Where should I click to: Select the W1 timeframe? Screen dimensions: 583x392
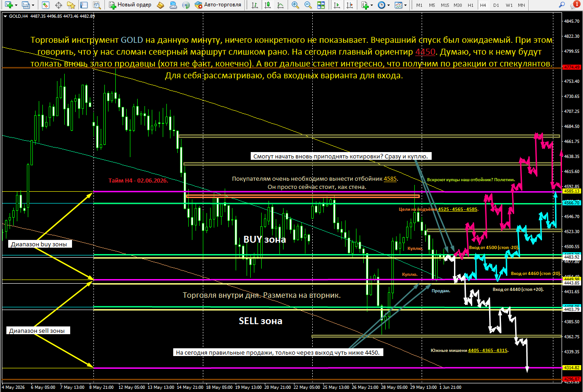(509, 5)
